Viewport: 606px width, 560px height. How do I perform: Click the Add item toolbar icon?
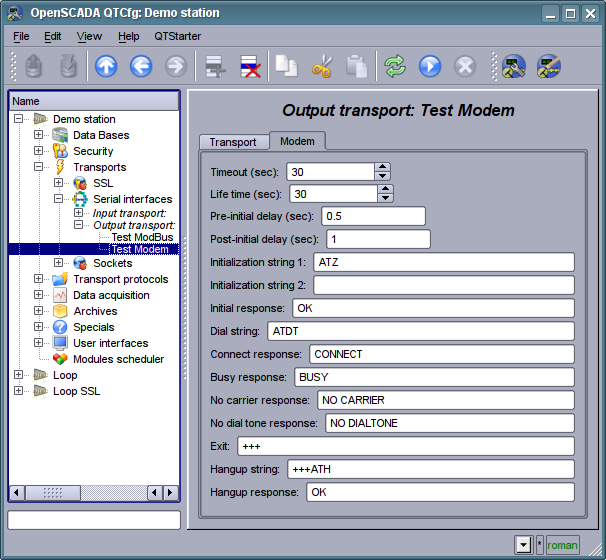pyautogui.click(x=215, y=66)
